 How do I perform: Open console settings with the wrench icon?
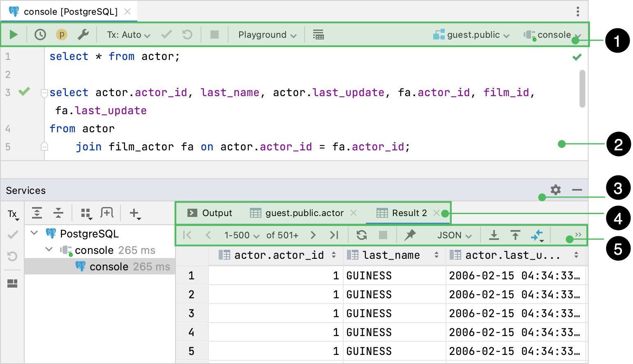tap(84, 35)
